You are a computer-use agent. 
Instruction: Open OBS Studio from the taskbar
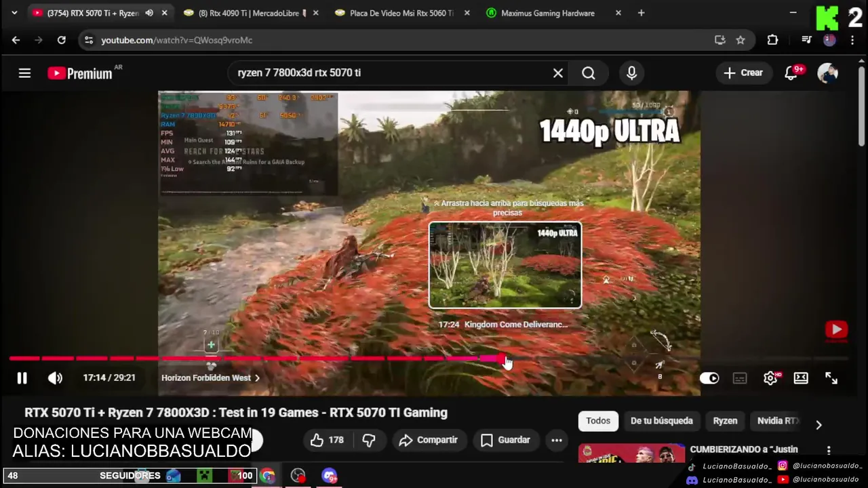click(x=298, y=476)
